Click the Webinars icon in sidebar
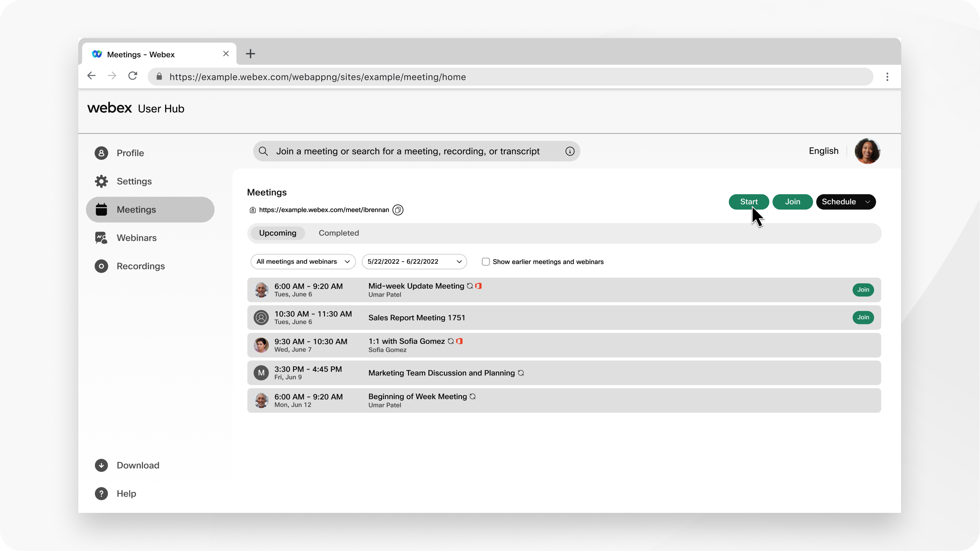Viewport: 980px width, 551px height. [102, 237]
